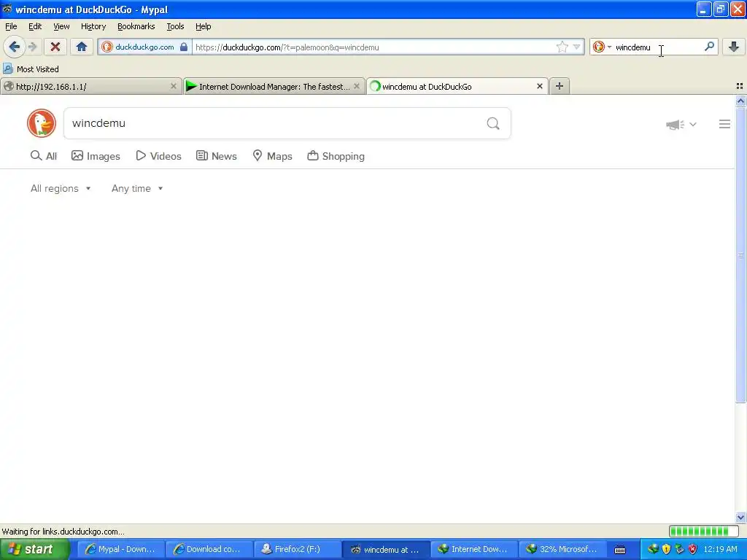Open the View menu
Viewport: 747px width, 560px height.
61,26
